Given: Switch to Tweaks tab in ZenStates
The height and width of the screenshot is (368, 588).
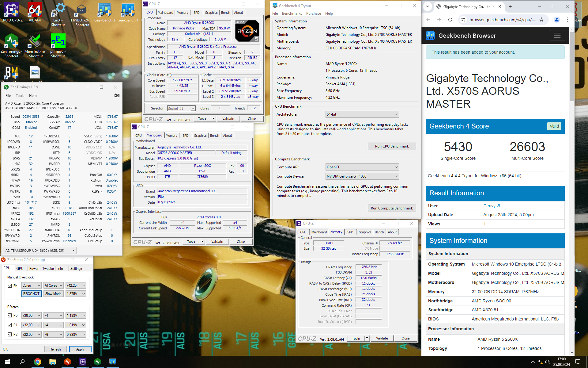Looking at the screenshot, I should [x=48, y=269].
